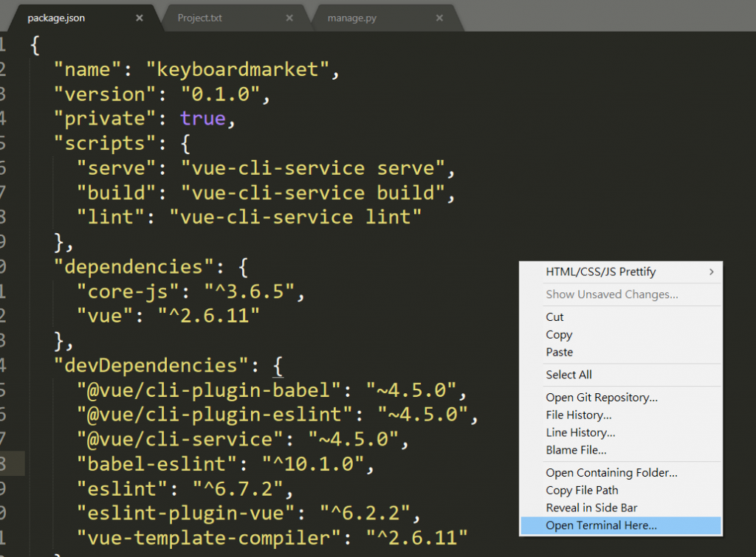Click the "dependencies" key text

(x=134, y=266)
